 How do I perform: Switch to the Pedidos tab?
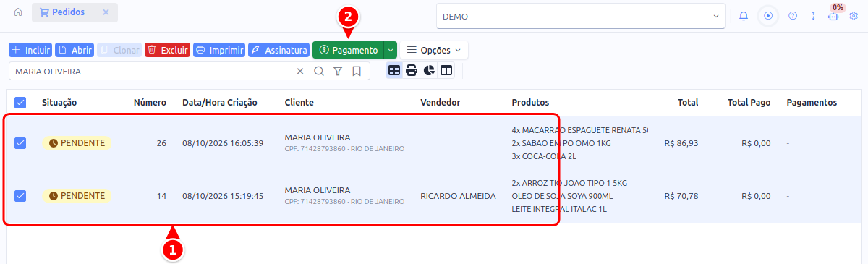(62, 12)
